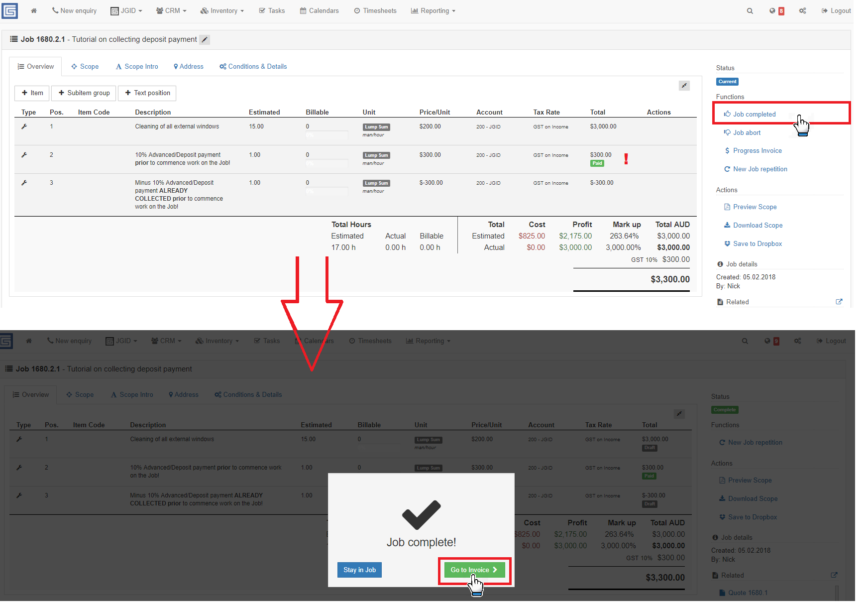Open the Timesheets page
The height and width of the screenshot is (606, 868).
pos(375,10)
